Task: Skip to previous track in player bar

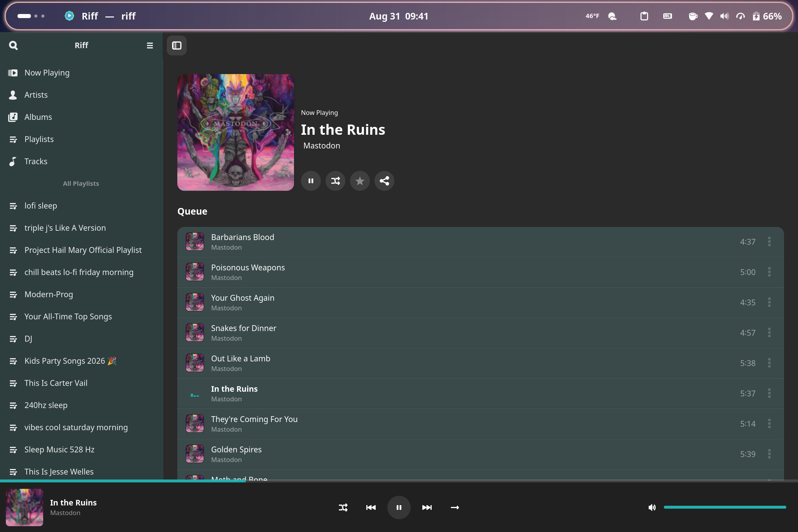Action: [x=371, y=508]
